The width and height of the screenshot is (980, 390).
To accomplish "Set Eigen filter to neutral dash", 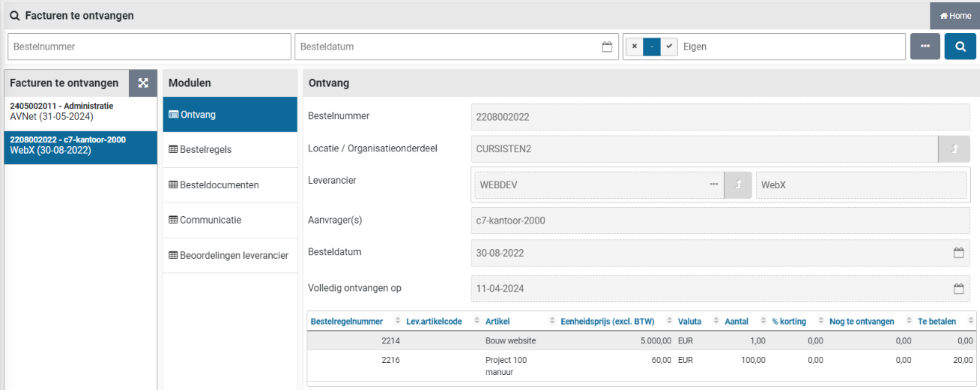I will (x=652, y=46).
